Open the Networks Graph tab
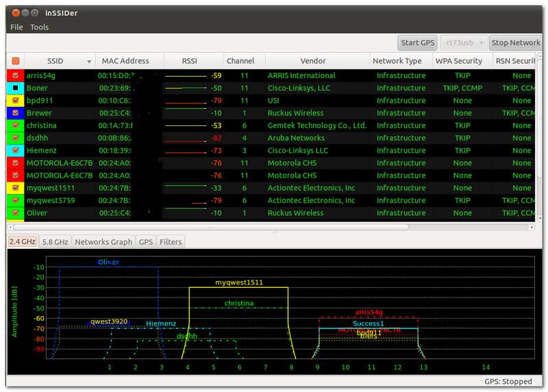The height and width of the screenshot is (392, 548). (103, 242)
